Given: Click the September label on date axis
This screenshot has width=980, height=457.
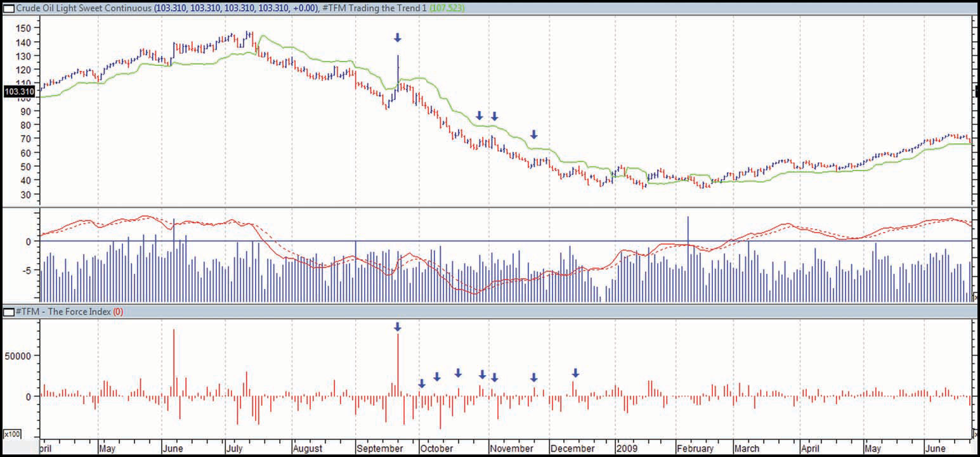Looking at the screenshot, I should click(380, 448).
